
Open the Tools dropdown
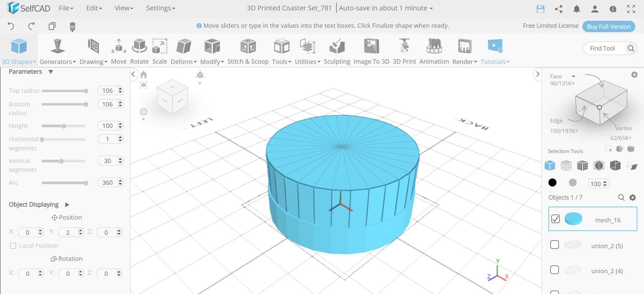[x=282, y=51]
